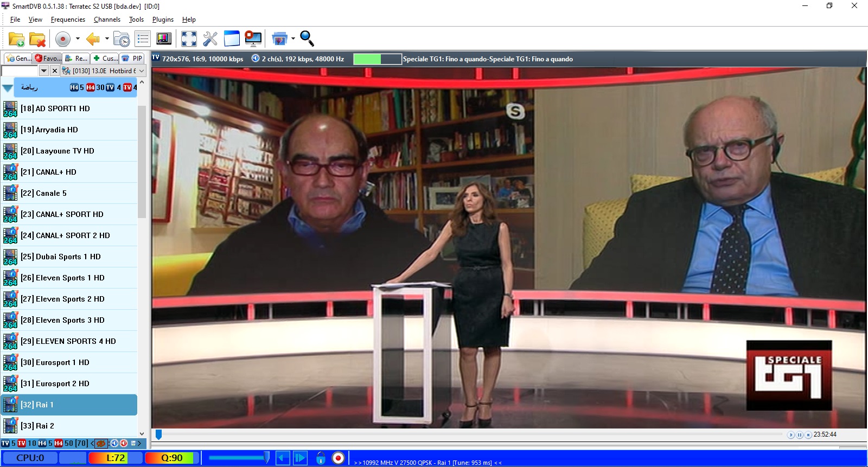This screenshot has height=467, width=868.
Task: Collapse the رياضة group triangle
Action: tap(8, 88)
